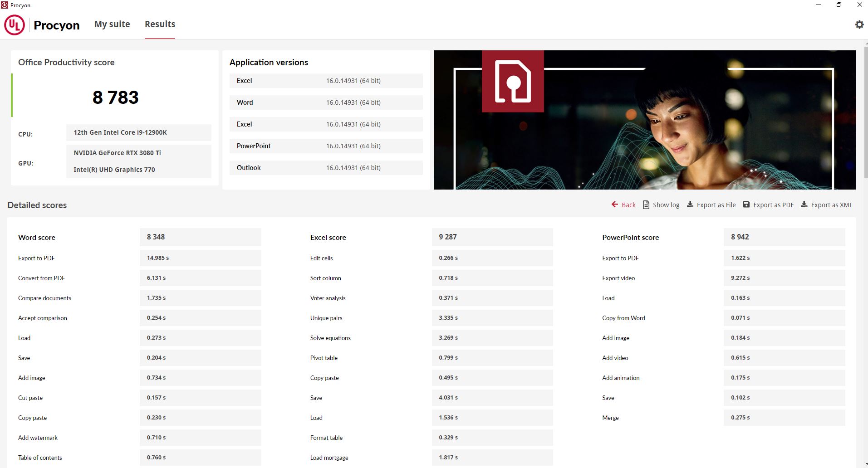Click the Word Export to PDF 14.985 s value
This screenshot has height=468, width=868.
(201, 258)
